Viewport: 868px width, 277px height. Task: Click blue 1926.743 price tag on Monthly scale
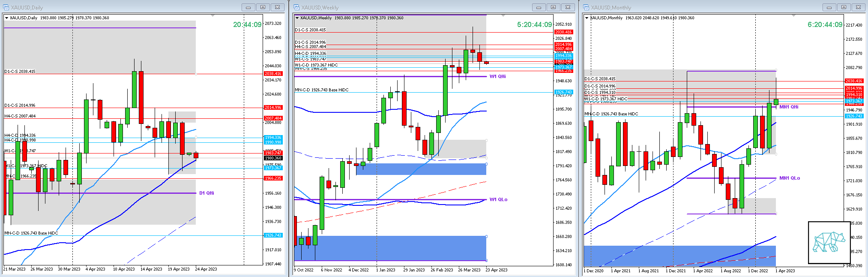854,116
